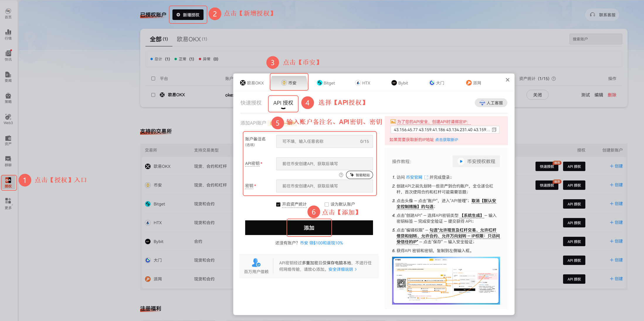Select the 派网 tab in the dialog
This screenshot has width=644, height=321.
pos(474,83)
